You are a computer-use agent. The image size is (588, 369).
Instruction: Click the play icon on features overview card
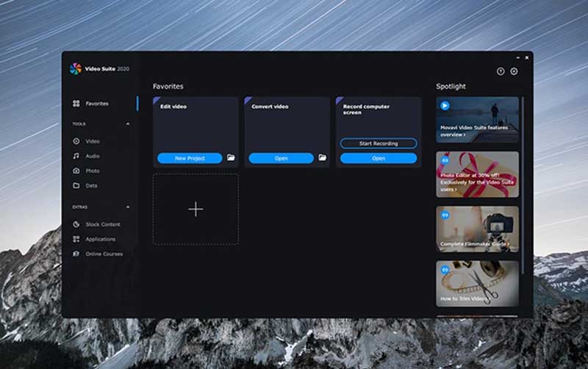click(445, 106)
